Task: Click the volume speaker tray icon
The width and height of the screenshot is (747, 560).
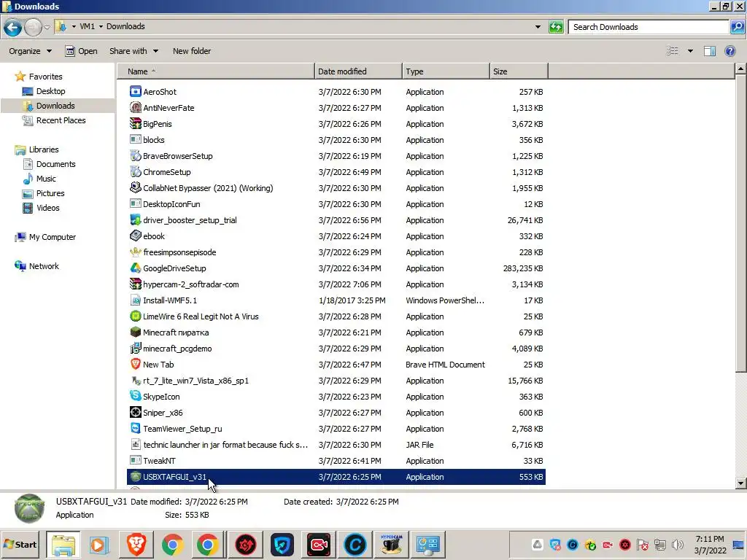Action: pyautogui.click(x=678, y=545)
